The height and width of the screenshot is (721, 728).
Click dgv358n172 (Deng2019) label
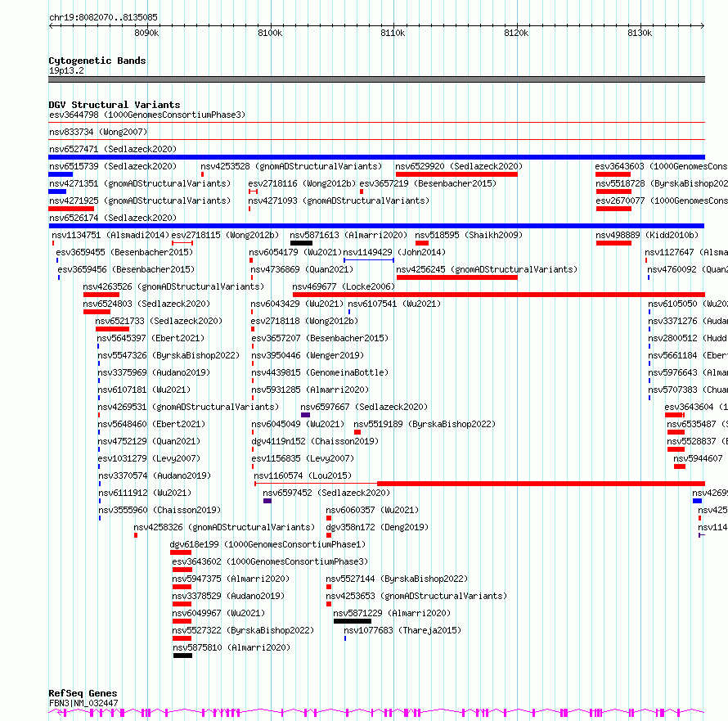pos(377,527)
